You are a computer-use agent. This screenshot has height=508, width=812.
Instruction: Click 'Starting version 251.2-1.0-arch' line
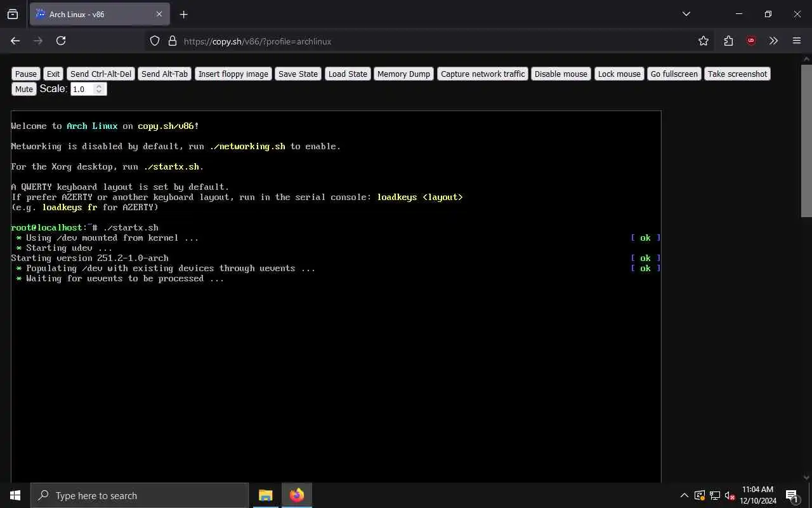pos(90,258)
